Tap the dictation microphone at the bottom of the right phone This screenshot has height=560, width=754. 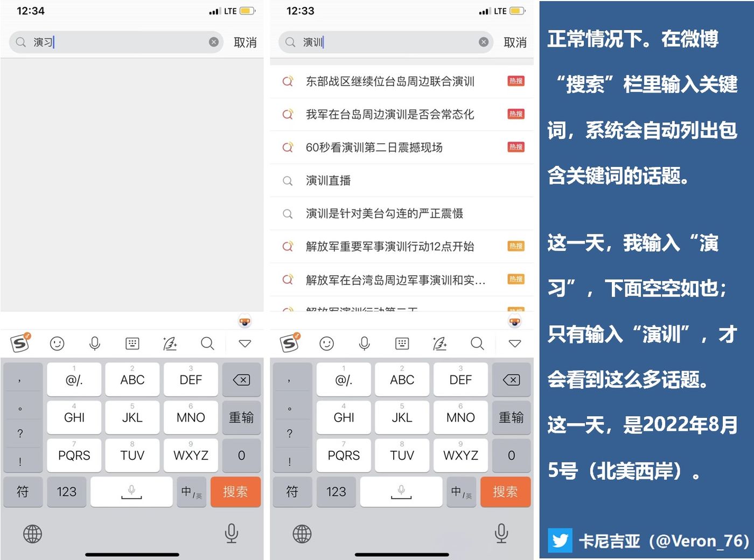(x=501, y=533)
